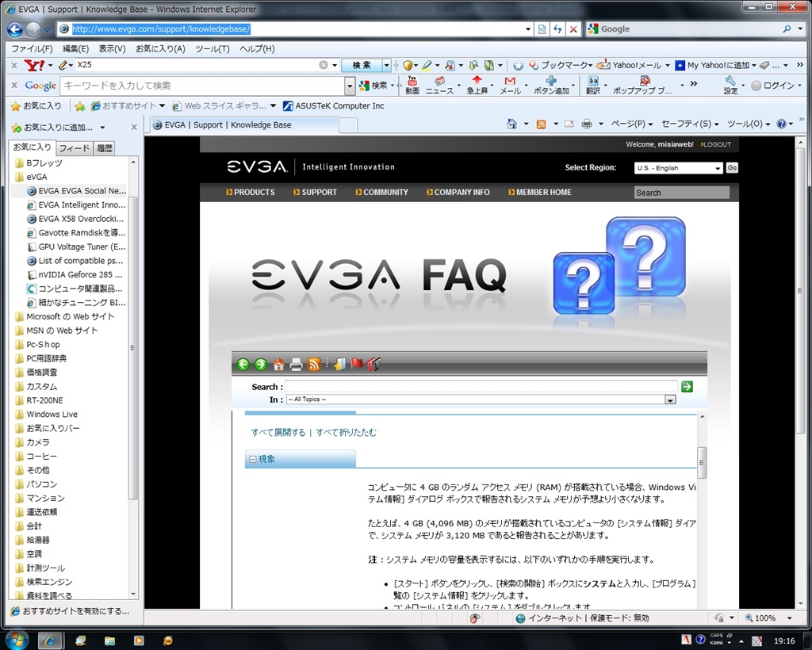The height and width of the screenshot is (650, 812).
Task: Click the LOGOUT link
Action: pyautogui.click(x=716, y=144)
